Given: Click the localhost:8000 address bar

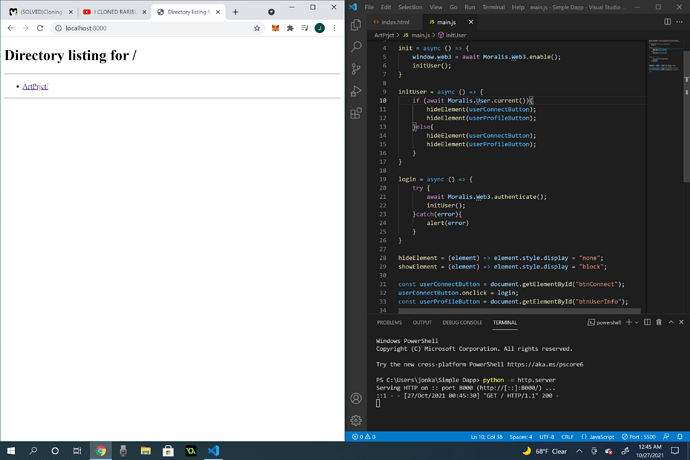Looking at the screenshot, I should coord(154,28).
